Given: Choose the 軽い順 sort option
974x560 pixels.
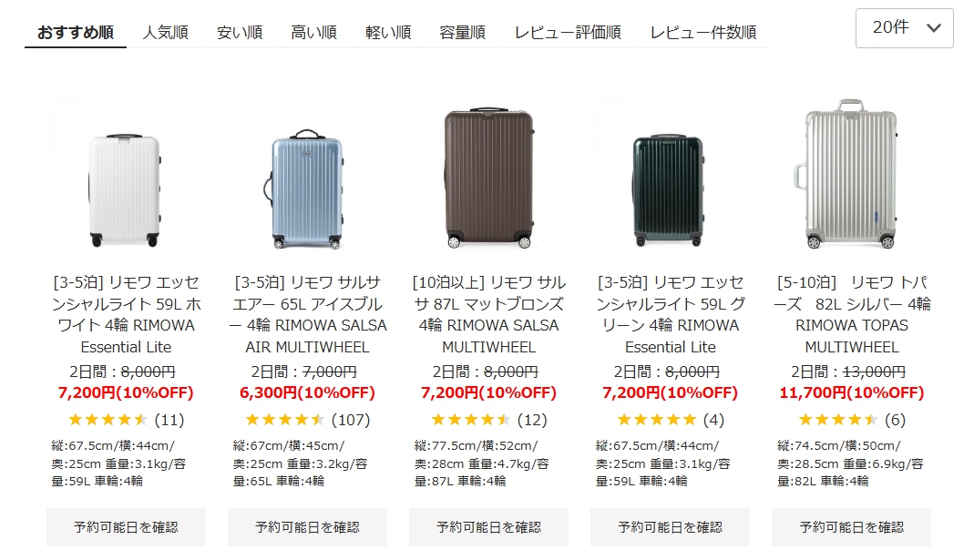Looking at the screenshot, I should tap(388, 33).
